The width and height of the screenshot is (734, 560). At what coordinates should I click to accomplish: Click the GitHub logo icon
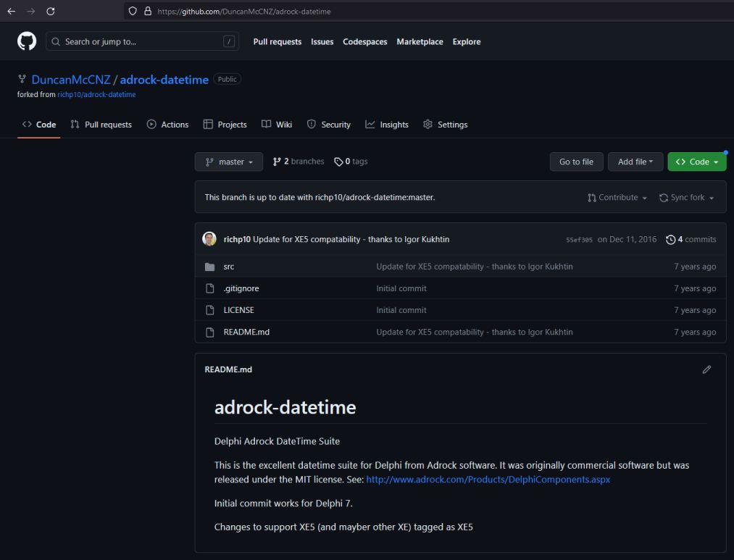click(x=27, y=41)
